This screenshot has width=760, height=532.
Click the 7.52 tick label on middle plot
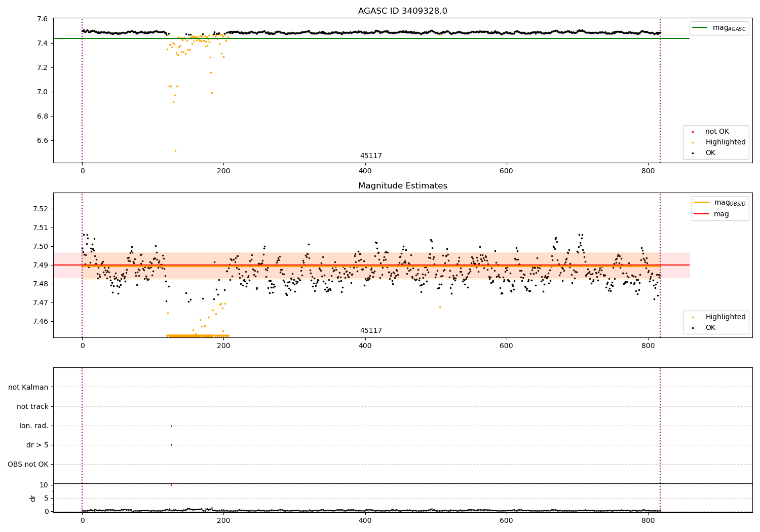pos(41,209)
